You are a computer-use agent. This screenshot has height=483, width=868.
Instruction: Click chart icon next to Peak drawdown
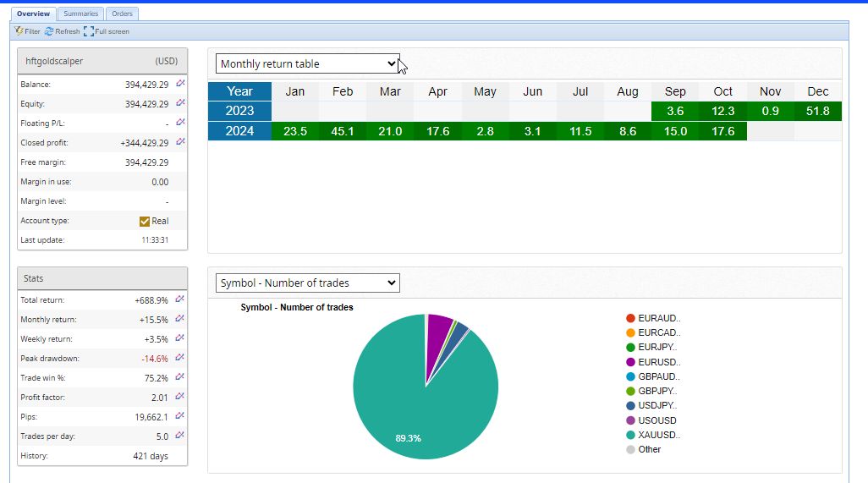(x=180, y=358)
